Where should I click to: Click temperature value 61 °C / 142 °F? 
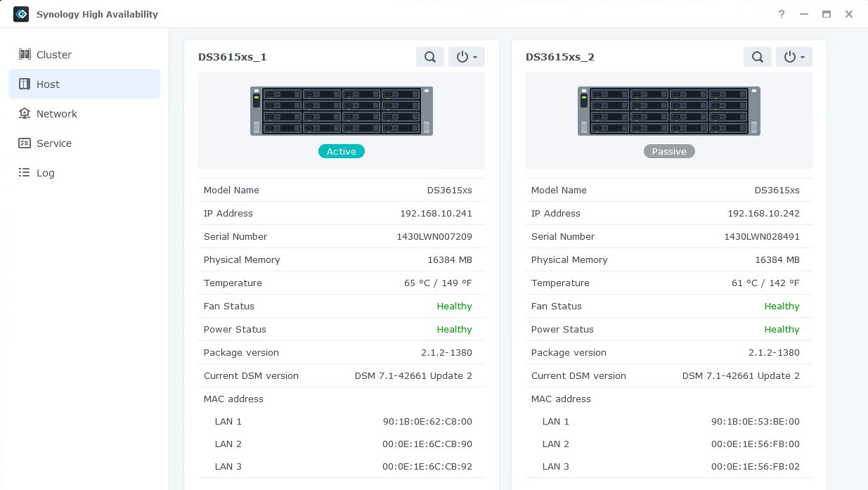pyautogui.click(x=766, y=283)
